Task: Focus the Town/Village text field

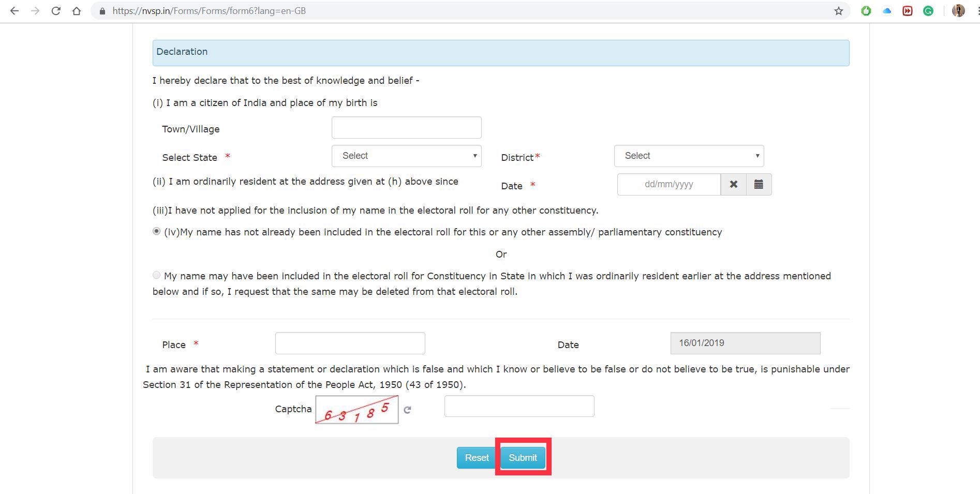Action: pos(407,127)
